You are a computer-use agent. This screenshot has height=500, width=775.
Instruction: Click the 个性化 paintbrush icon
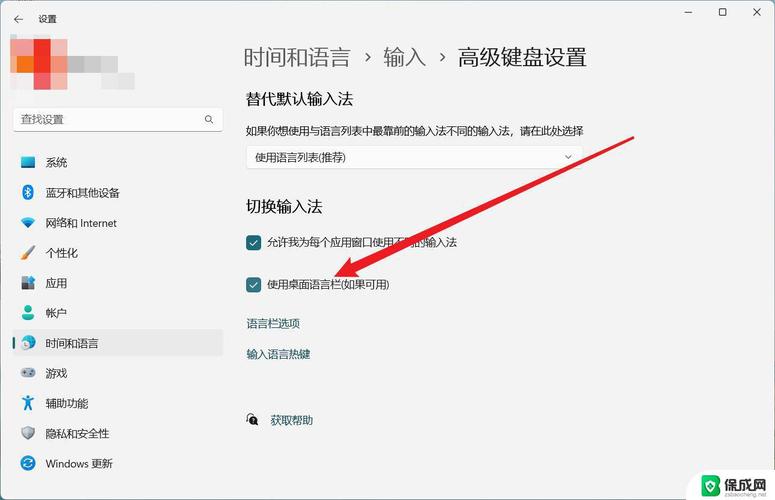pos(28,252)
